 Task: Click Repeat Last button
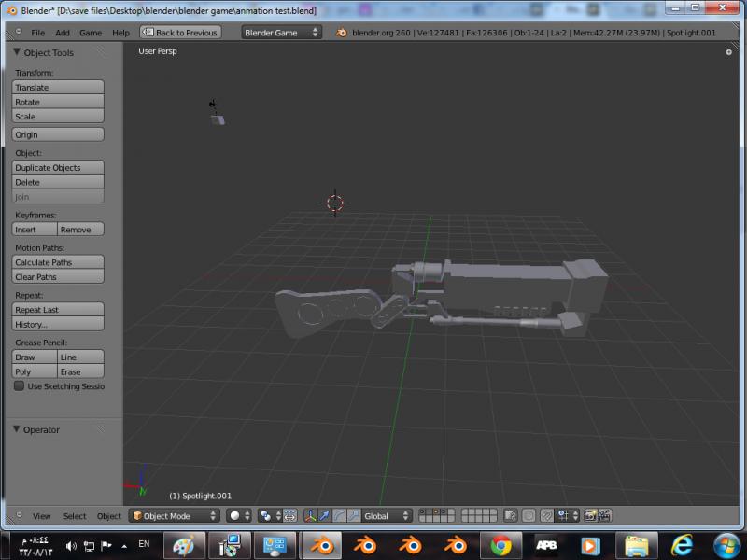click(58, 310)
